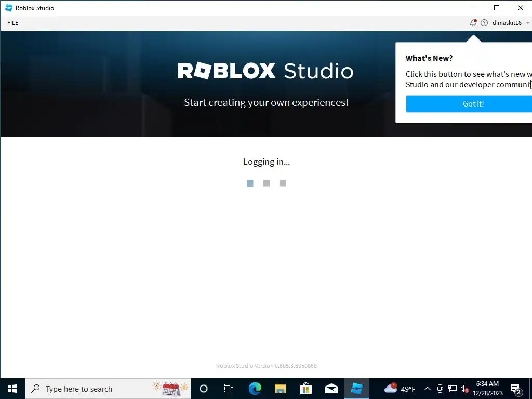Open File Explorer from taskbar
Image resolution: width=532 pixels, height=399 pixels.
point(280,389)
